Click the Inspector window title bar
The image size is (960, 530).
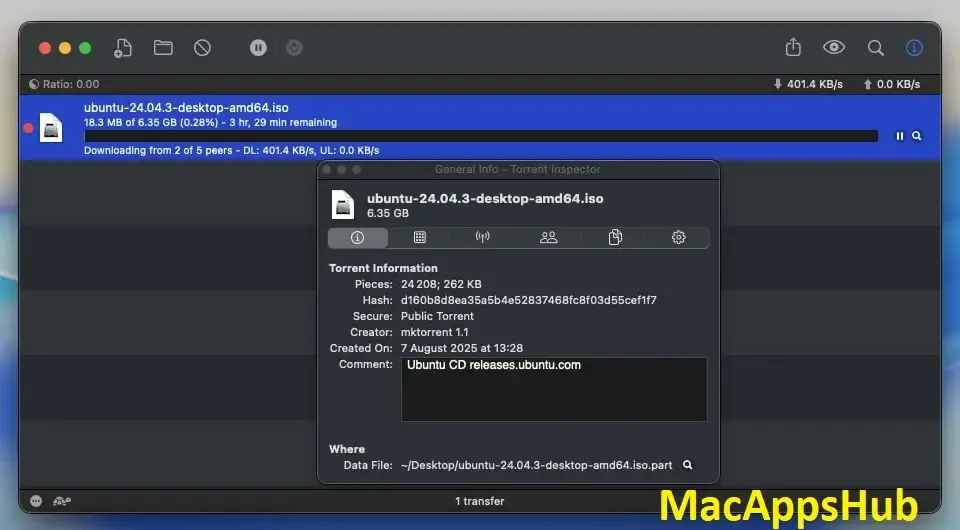(x=518, y=170)
